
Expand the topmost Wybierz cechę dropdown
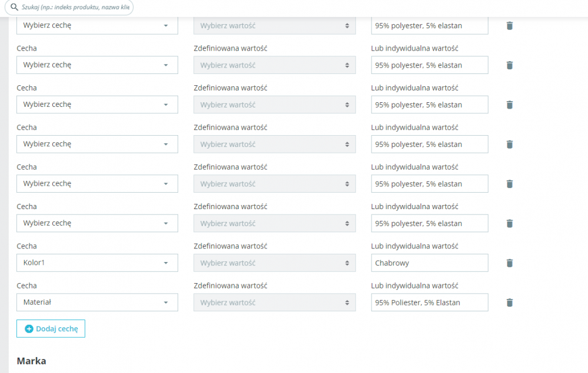pyautogui.click(x=97, y=26)
